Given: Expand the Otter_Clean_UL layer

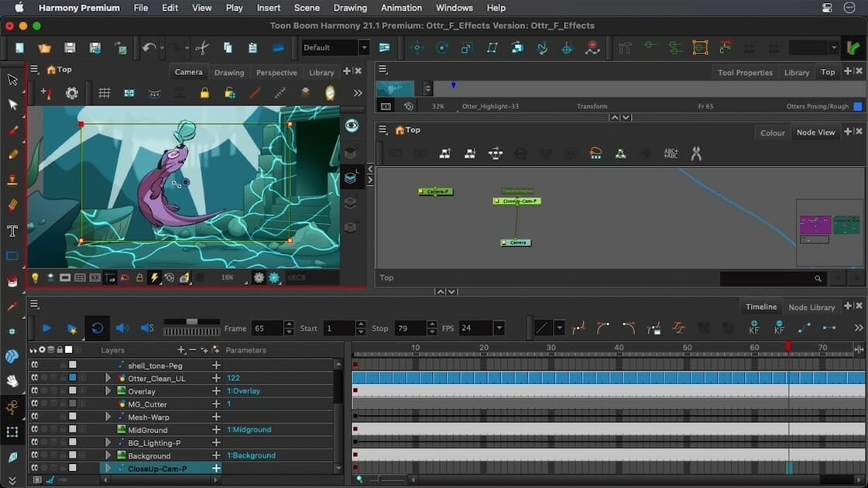Looking at the screenshot, I should (x=108, y=378).
